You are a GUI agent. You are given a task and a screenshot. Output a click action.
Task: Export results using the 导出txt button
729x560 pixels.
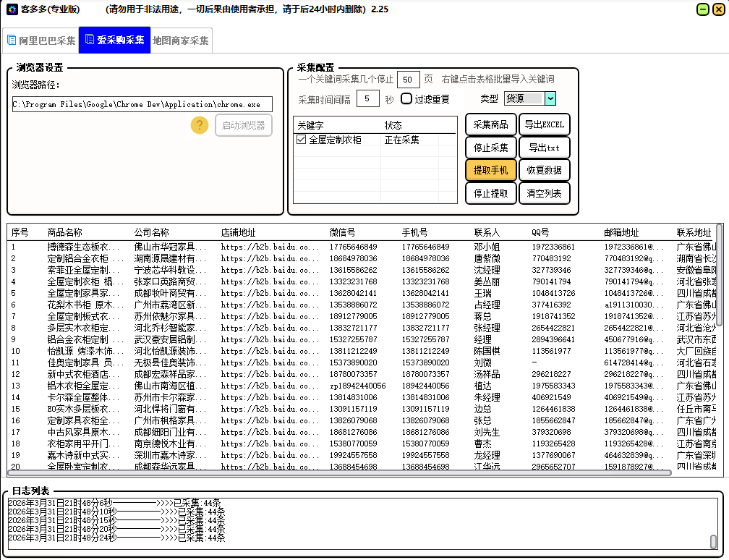pos(545,148)
